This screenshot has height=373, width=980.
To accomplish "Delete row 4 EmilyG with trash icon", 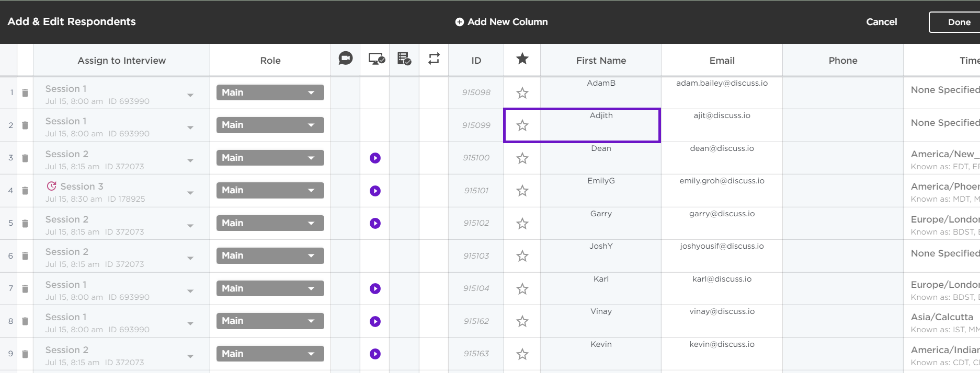I will point(25,191).
